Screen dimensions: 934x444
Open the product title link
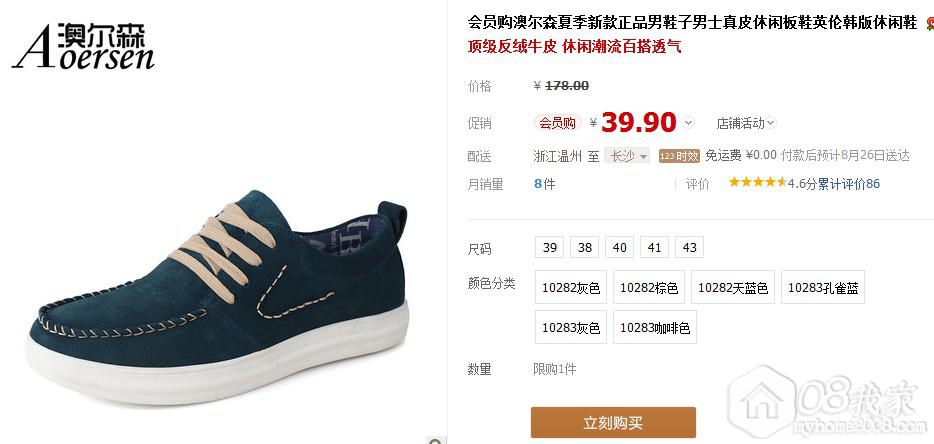coord(692,23)
